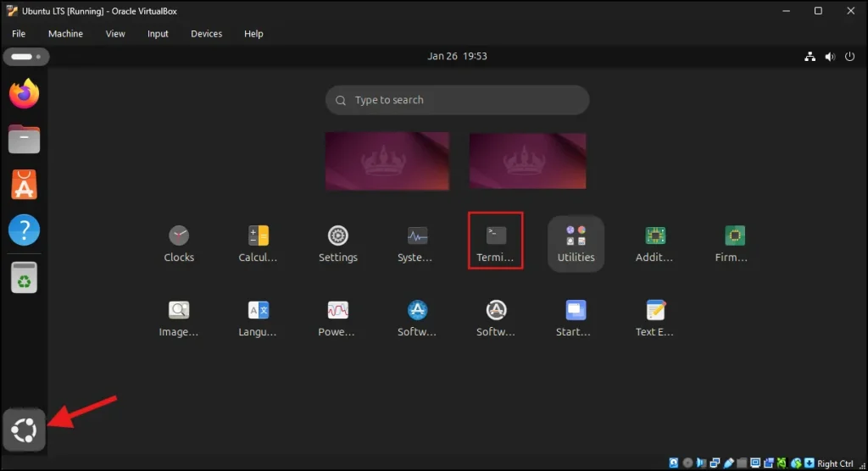Viewport: 868px width, 471px height.
Task: Open the Settings app
Action: (337, 243)
